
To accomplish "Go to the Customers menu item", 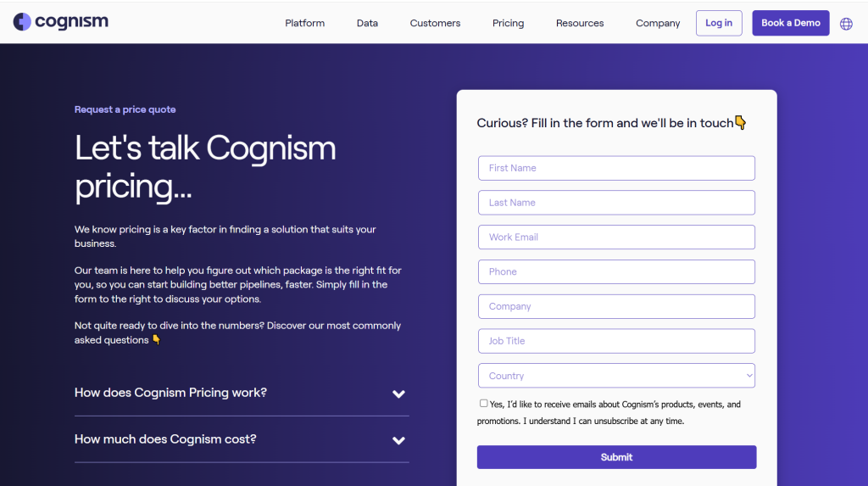I will pos(435,23).
